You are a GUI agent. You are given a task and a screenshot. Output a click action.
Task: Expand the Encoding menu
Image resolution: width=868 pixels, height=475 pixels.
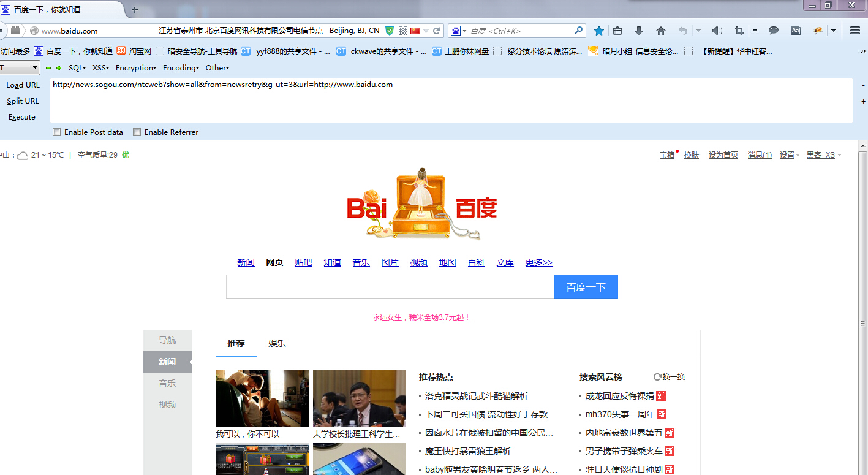tap(181, 68)
